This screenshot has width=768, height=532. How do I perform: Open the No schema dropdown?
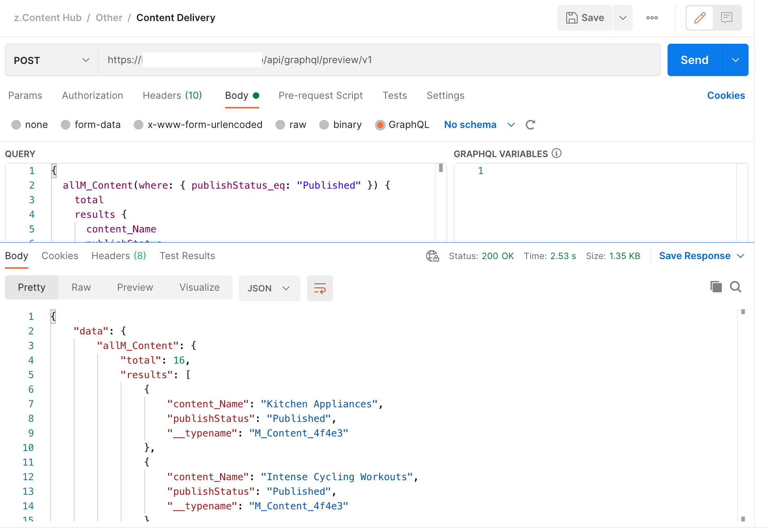point(480,125)
